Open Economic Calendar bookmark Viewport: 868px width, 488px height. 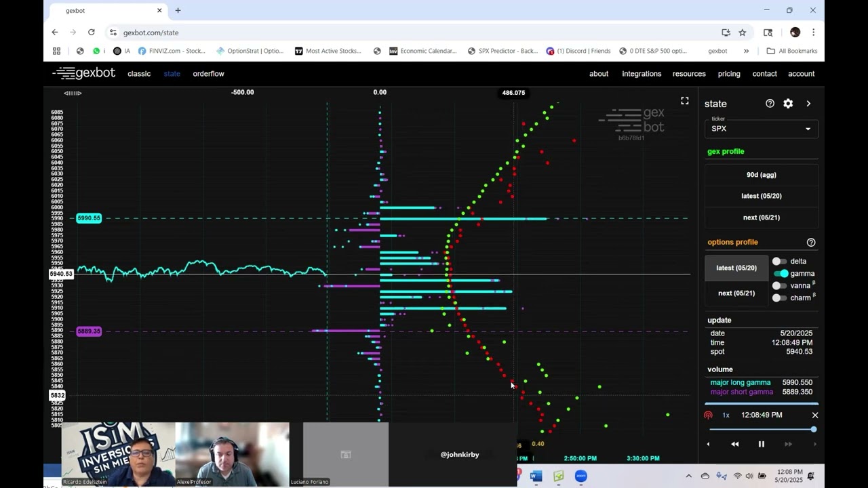click(x=423, y=51)
